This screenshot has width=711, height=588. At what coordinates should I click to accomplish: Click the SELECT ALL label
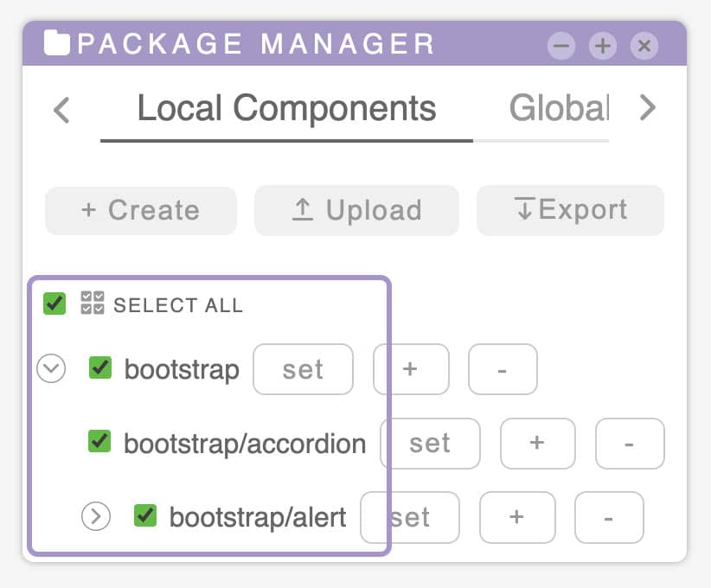point(178,305)
